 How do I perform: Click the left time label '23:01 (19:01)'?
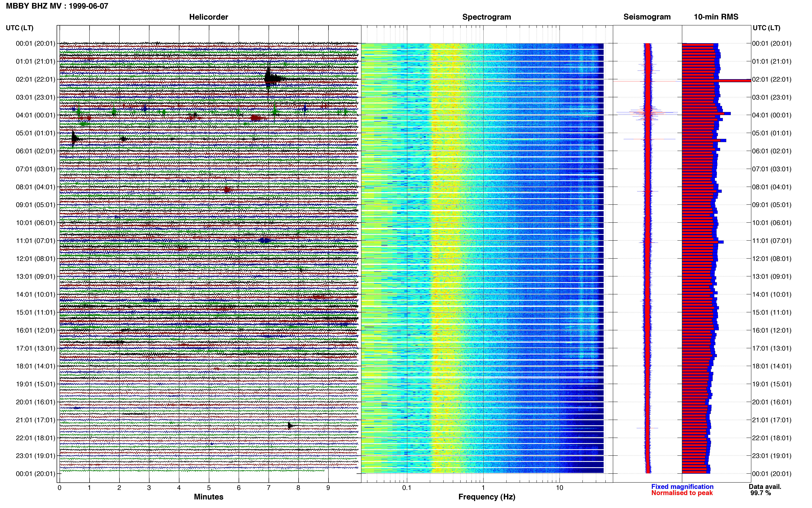(x=35, y=456)
